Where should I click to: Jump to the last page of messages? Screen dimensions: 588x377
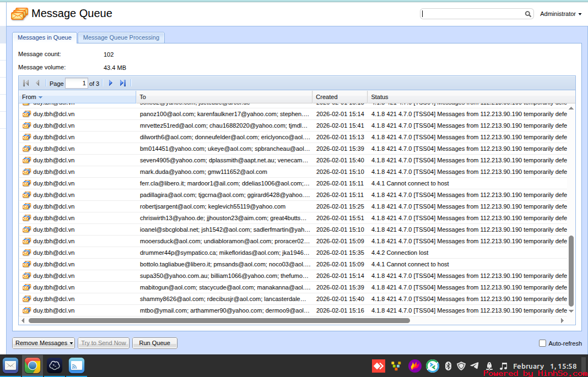(x=123, y=83)
